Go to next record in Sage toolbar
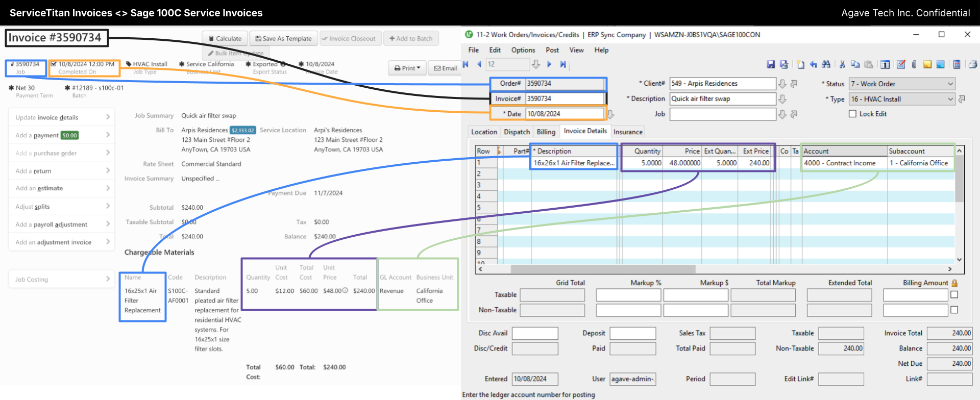Screen dimensions: 980x400 click(549, 64)
